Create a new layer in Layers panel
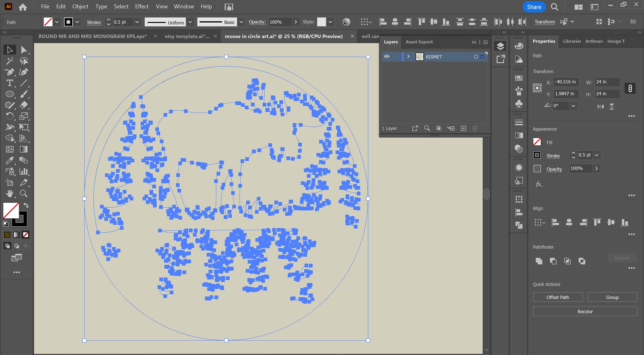Image resolution: width=644 pixels, height=355 pixels. coord(463,128)
